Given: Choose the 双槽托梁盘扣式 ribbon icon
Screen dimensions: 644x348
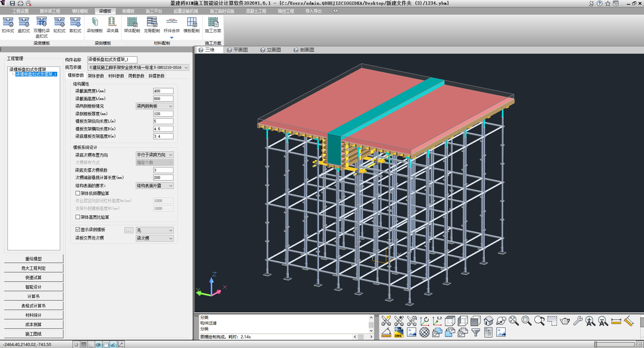Looking at the screenshot, I should (41, 28).
